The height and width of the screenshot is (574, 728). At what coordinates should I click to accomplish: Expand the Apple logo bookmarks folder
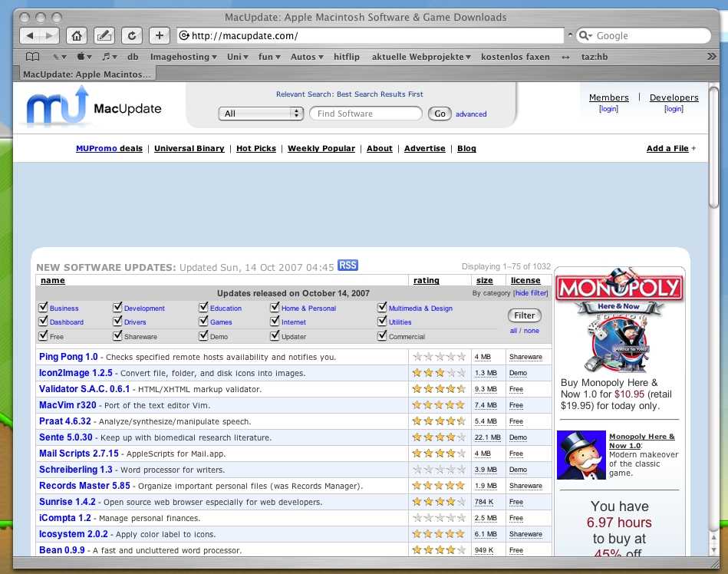(x=84, y=57)
